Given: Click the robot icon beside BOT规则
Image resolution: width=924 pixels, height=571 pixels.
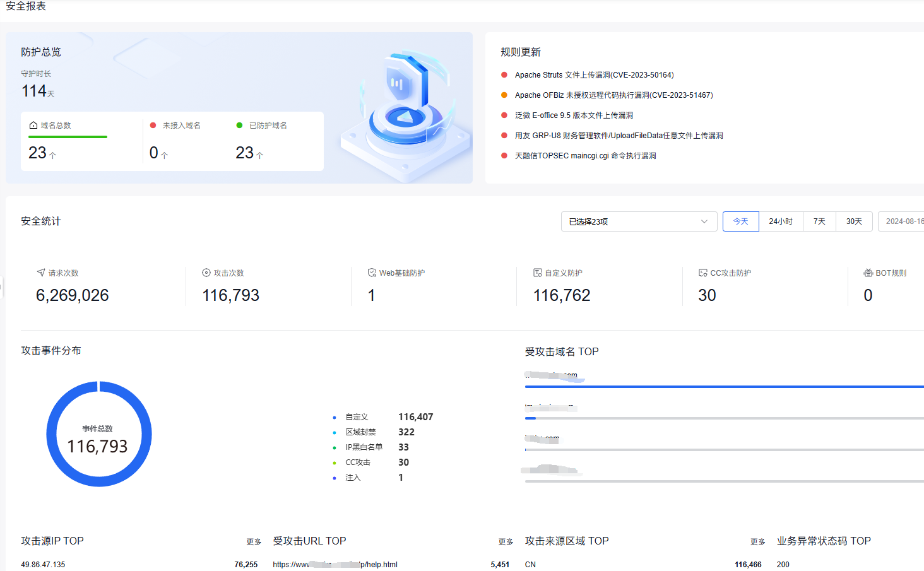Looking at the screenshot, I should click(x=868, y=273).
